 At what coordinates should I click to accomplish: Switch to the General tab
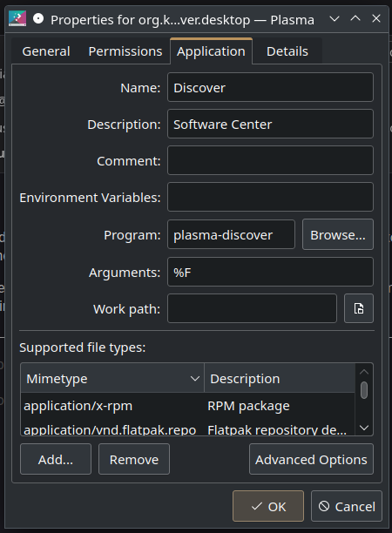(x=46, y=51)
